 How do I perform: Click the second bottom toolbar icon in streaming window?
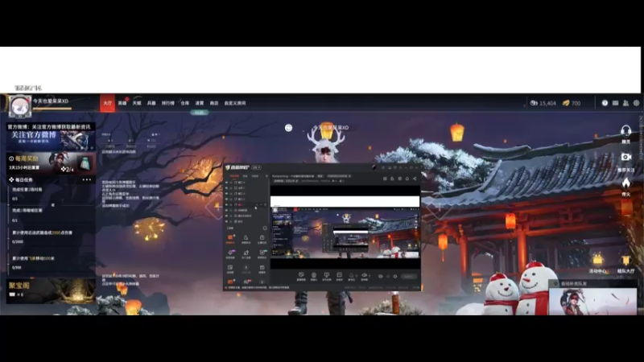tap(314, 275)
